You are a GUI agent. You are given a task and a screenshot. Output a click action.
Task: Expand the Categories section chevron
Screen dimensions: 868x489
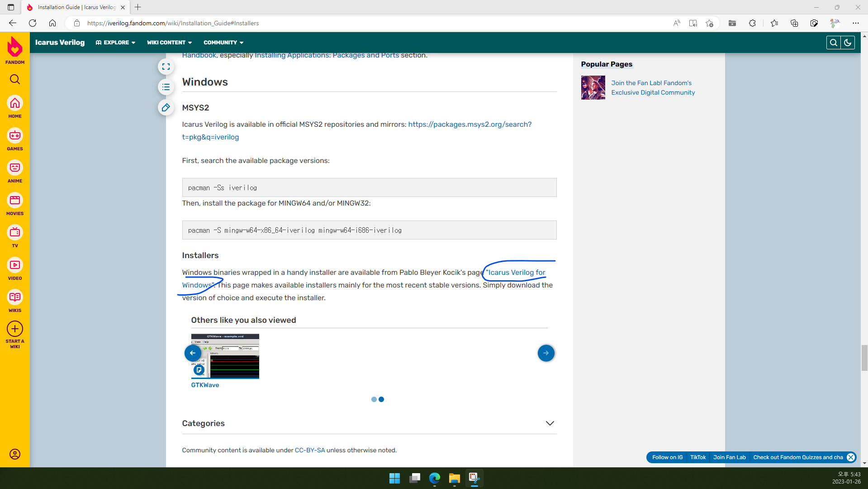click(x=550, y=423)
